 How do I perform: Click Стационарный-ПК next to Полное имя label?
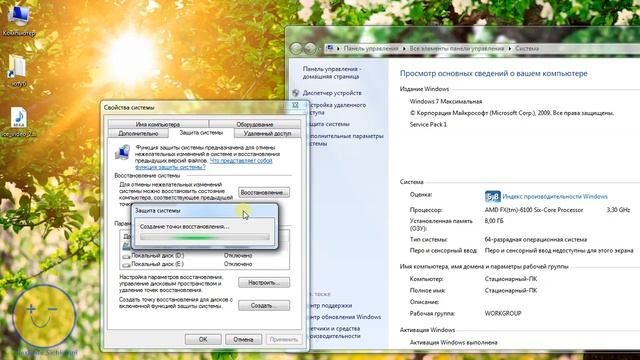(511, 291)
